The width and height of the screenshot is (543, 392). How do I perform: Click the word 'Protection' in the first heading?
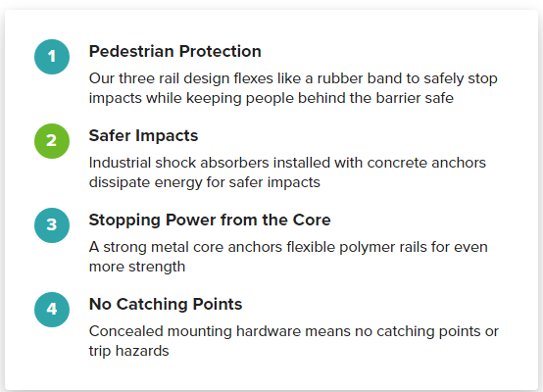click(x=221, y=52)
